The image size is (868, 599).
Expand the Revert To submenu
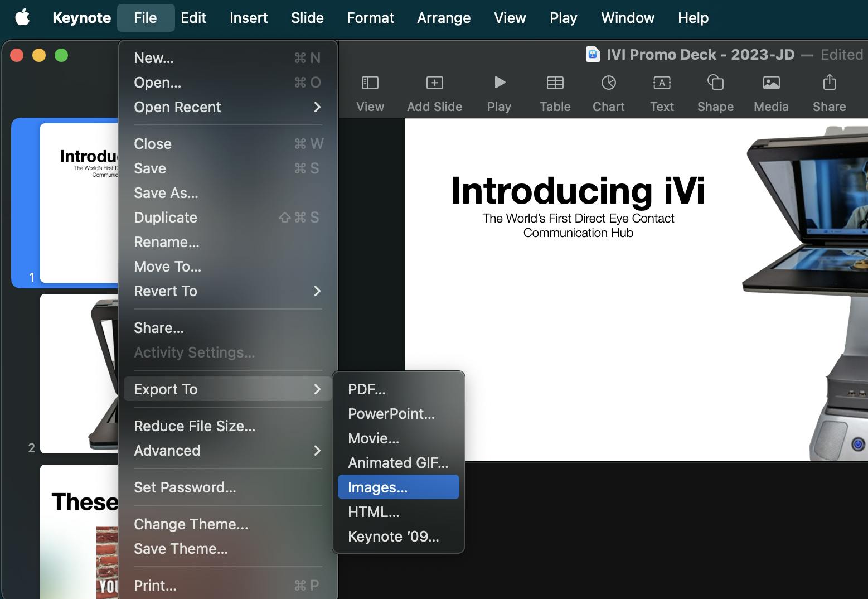[x=227, y=291]
